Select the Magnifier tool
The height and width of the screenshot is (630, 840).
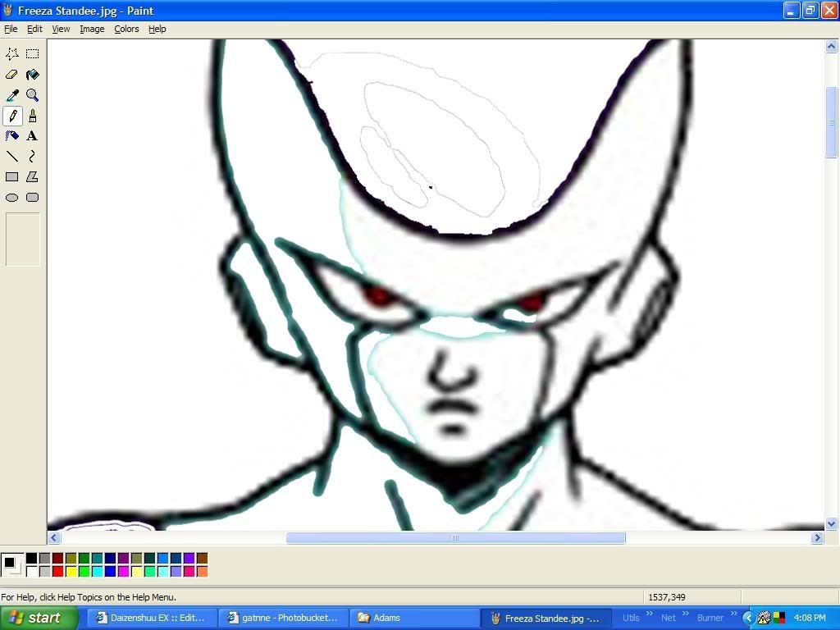tap(33, 95)
